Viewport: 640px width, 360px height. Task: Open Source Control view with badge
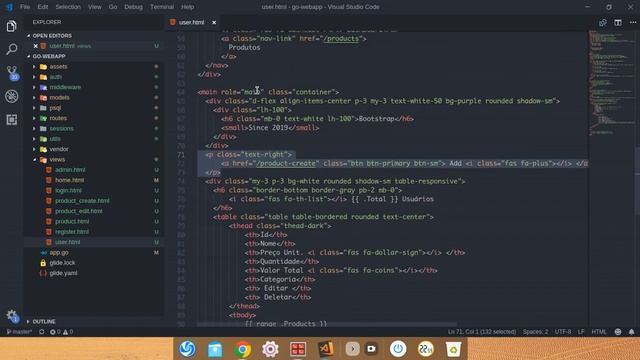click(12, 73)
